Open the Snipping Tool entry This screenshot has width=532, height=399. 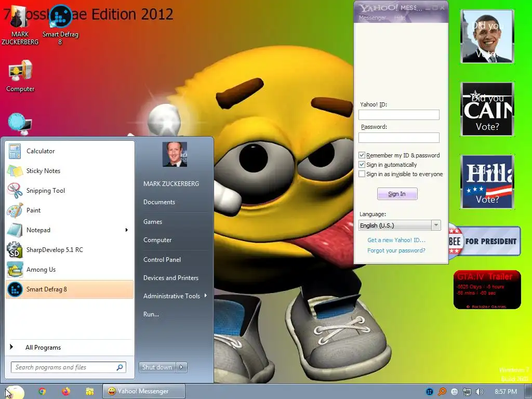(x=70, y=190)
